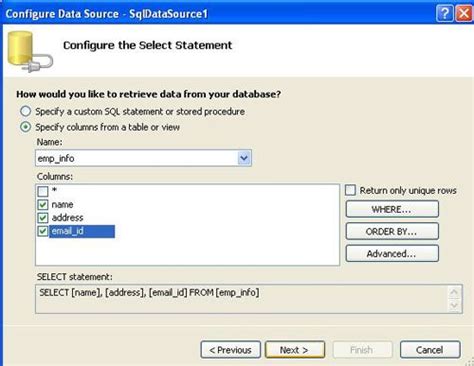Image resolution: width=474 pixels, height=366 pixels.
Task: Open the ORDER BY... dialog
Action: click(x=392, y=231)
